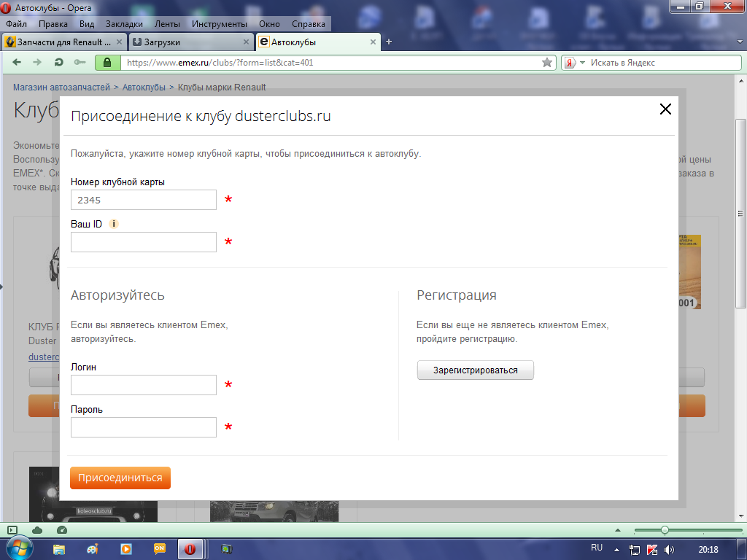Switch to the Запчасти для Renault tab
Image resolution: width=747 pixels, height=560 pixels.
tap(64, 42)
